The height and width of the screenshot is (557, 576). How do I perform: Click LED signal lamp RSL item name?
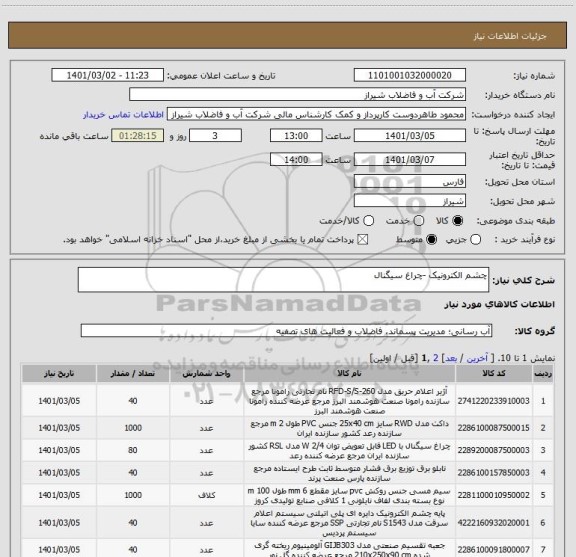pos(349,451)
